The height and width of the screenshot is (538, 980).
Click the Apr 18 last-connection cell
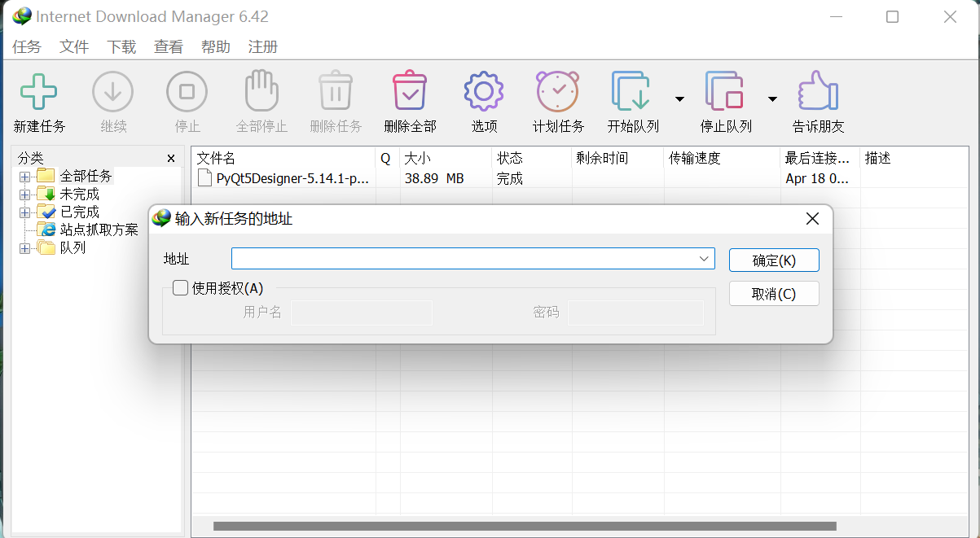[817, 178]
